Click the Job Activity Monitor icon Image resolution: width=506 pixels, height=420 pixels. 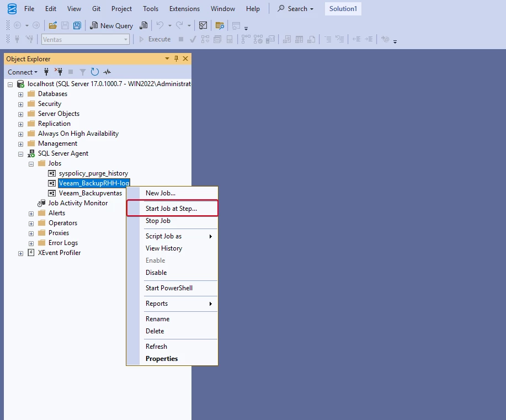pyautogui.click(x=41, y=203)
